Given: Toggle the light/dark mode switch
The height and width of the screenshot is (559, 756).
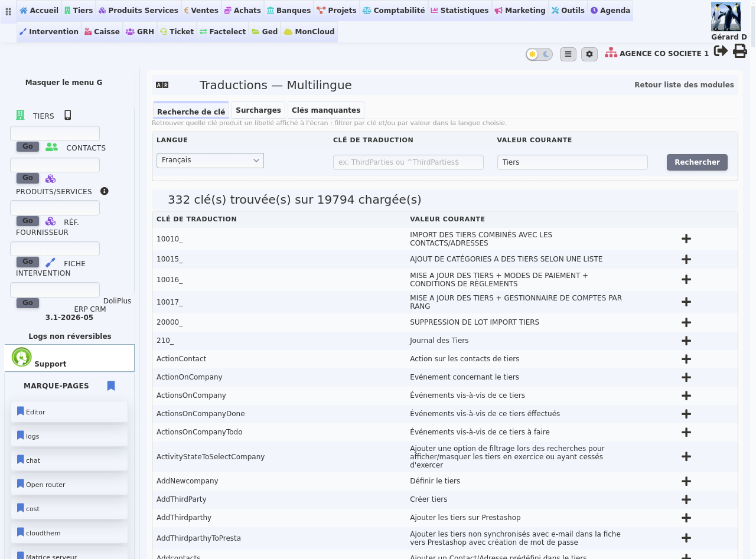Looking at the screenshot, I should (x=539, y=54).
